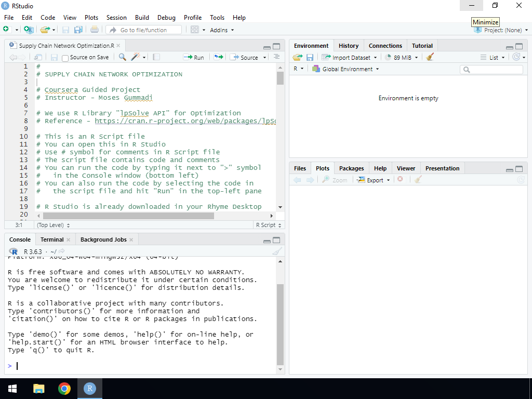Maximize the Console pane

(276, 240)
